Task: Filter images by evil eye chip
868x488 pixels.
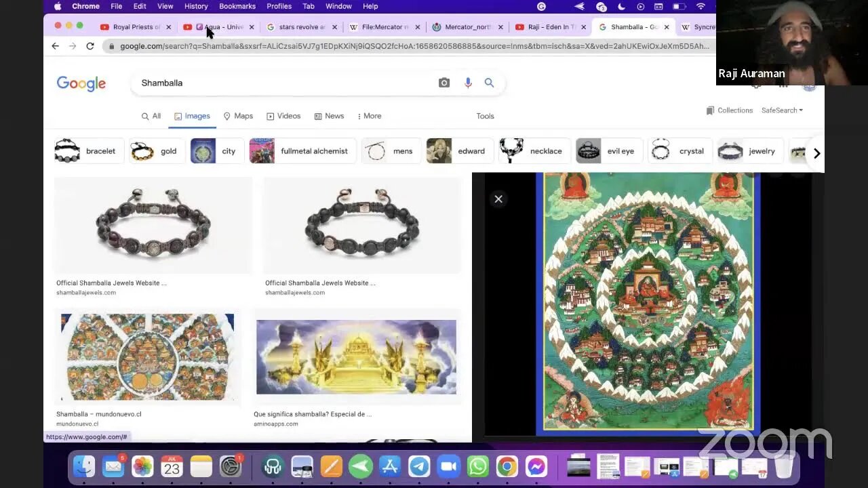Action: 608,151
